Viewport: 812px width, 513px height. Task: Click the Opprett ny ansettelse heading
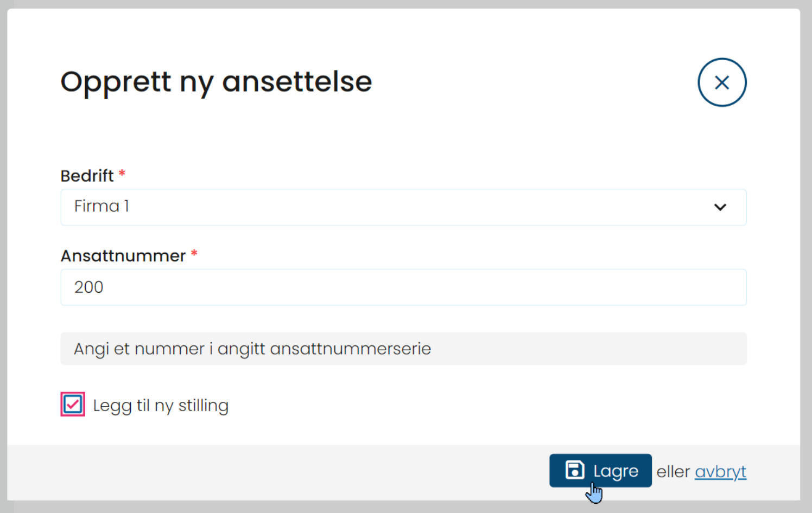tap(216, 82)
